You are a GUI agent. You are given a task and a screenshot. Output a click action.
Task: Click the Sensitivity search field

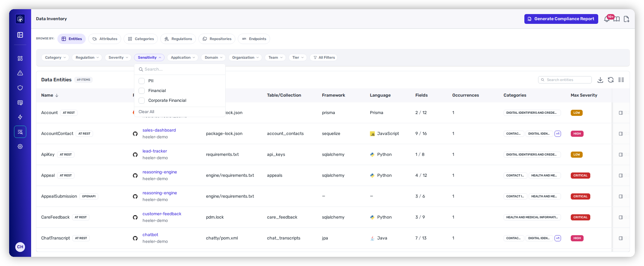pyautogui.click(x=180, y=69)
